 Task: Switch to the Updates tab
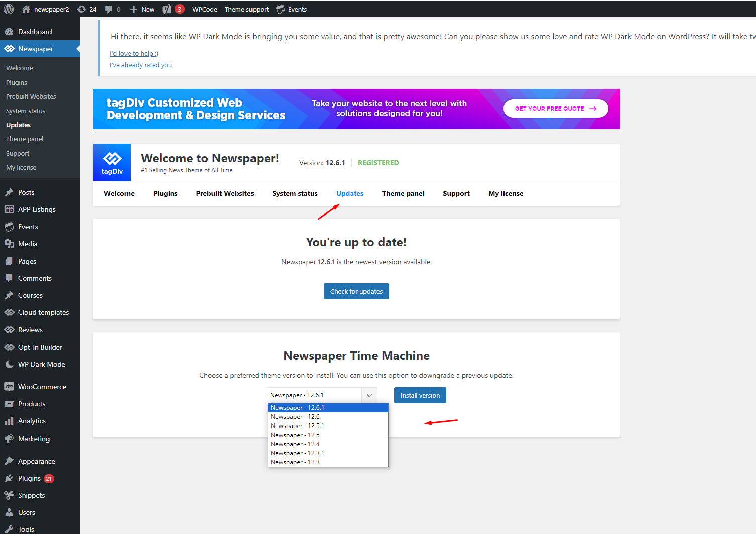click(350, 193)
